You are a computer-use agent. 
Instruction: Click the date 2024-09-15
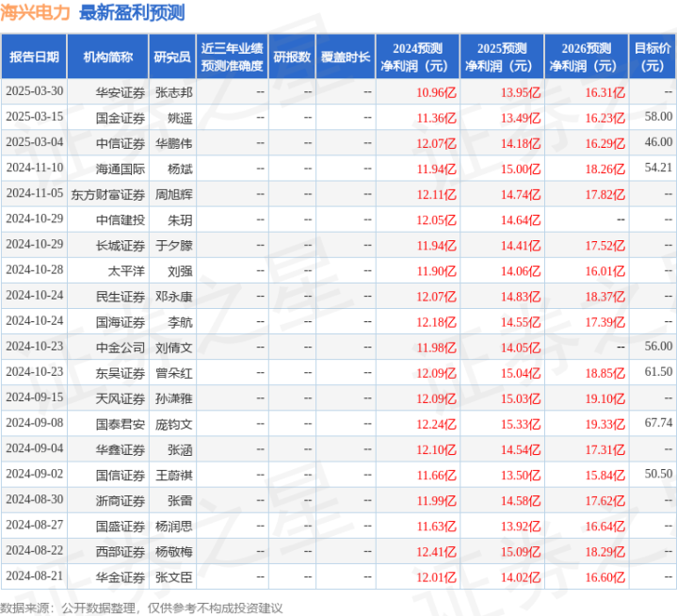(x=35, y=397)
